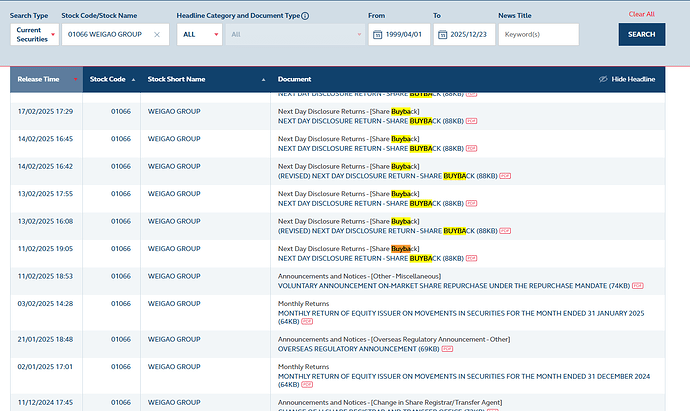Select release time 13/02/2025 17:55
The image size is (690, 411).
[45, 194]
